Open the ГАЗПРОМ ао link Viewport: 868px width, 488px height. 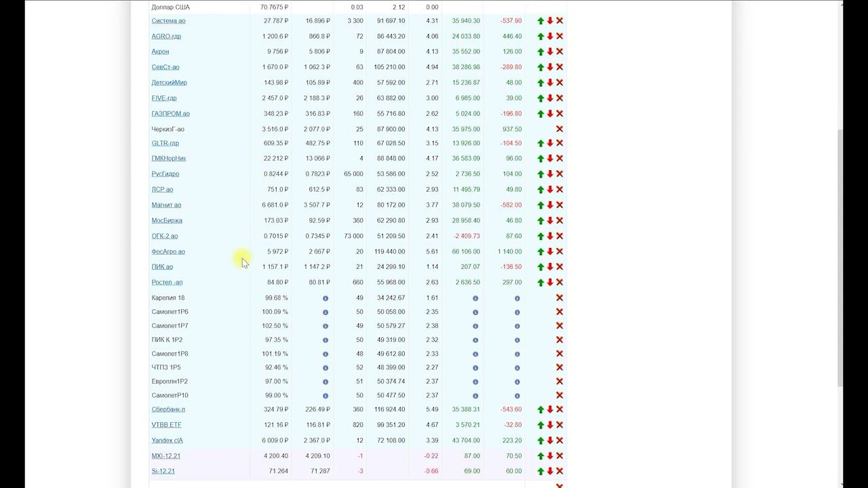170,114
